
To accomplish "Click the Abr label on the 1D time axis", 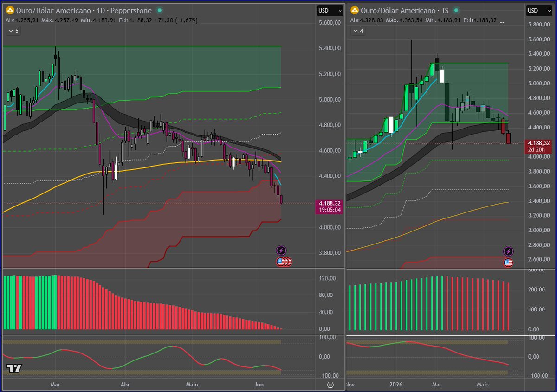I will pos(125,385).
